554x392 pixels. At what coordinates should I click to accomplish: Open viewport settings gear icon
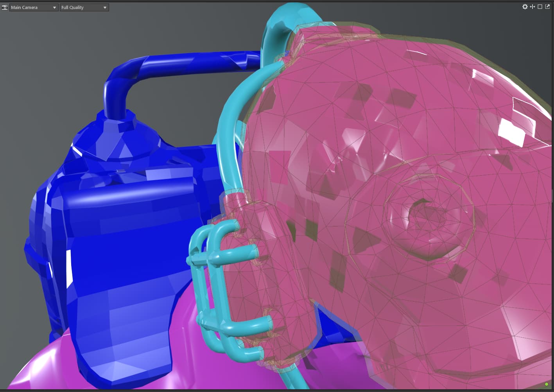pyautogui.click(x=525, y=7)
